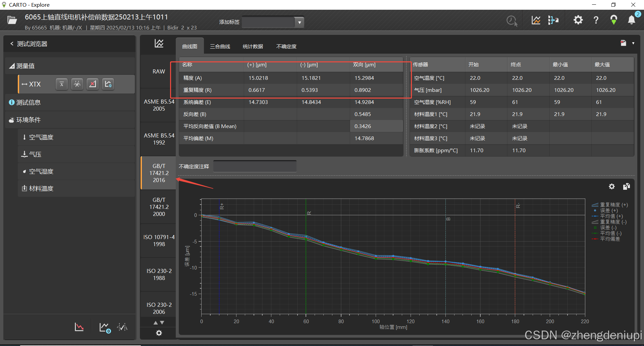Screen dimensions: 644x346
Task: Click the 添加标签 input field
Action: point(268,22)
